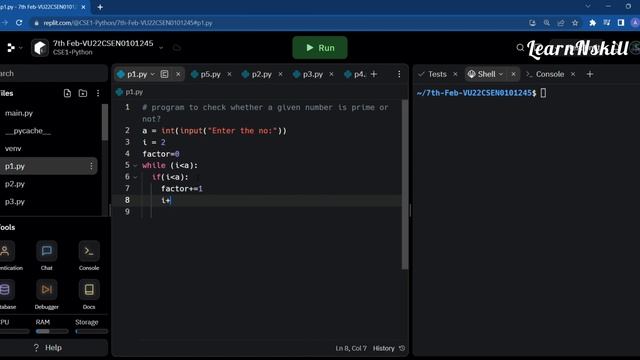Image resolution: width=640 pixels, height=360 pixels.
Task: Expand the __pycache__ folder
Action: pos(28,131)
